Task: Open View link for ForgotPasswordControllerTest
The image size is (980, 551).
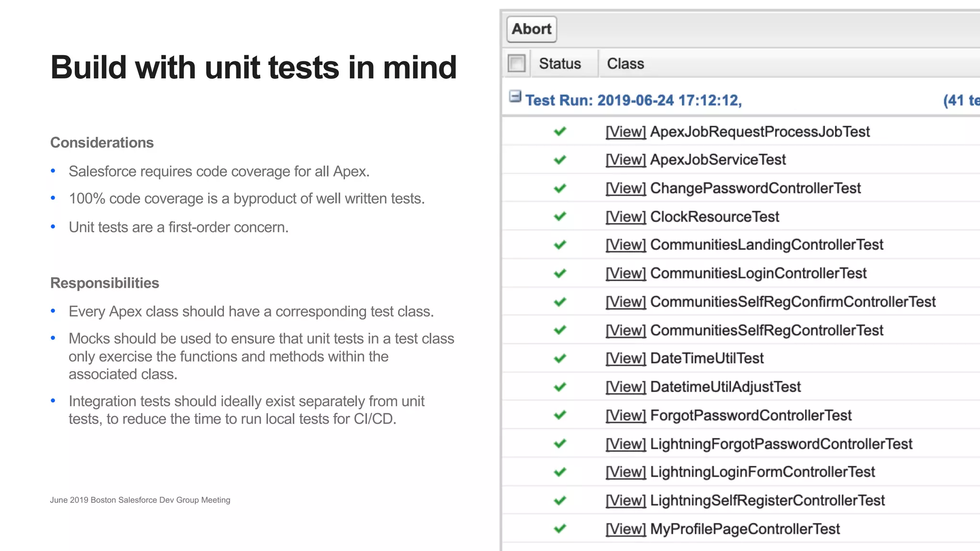Action: tap(626, 415)
